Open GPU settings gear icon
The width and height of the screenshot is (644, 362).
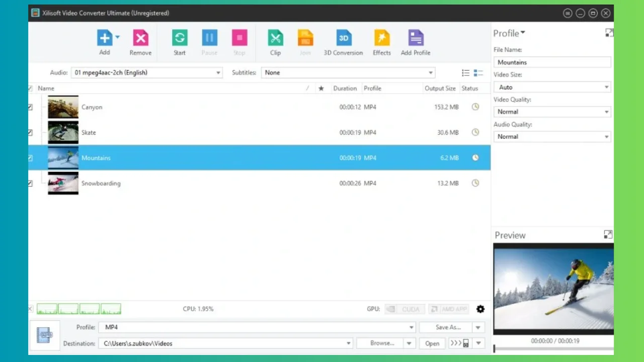click(x=480, y=309)
